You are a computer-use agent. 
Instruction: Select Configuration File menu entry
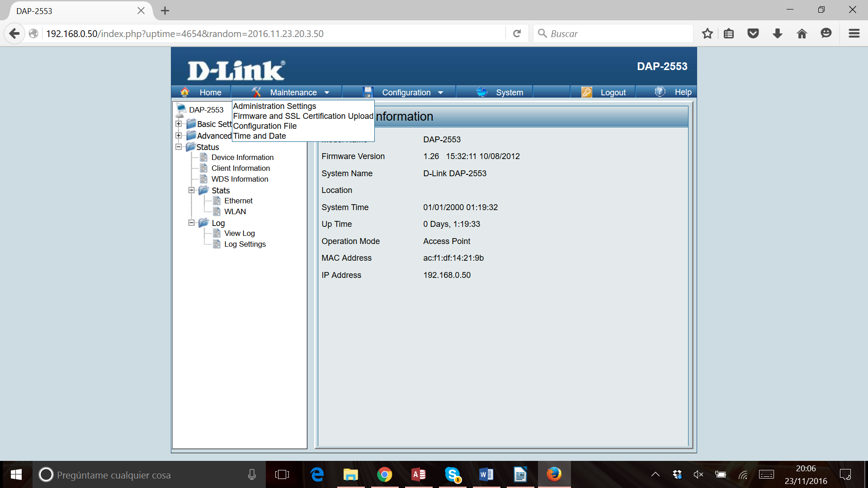[x=265, y=126]
